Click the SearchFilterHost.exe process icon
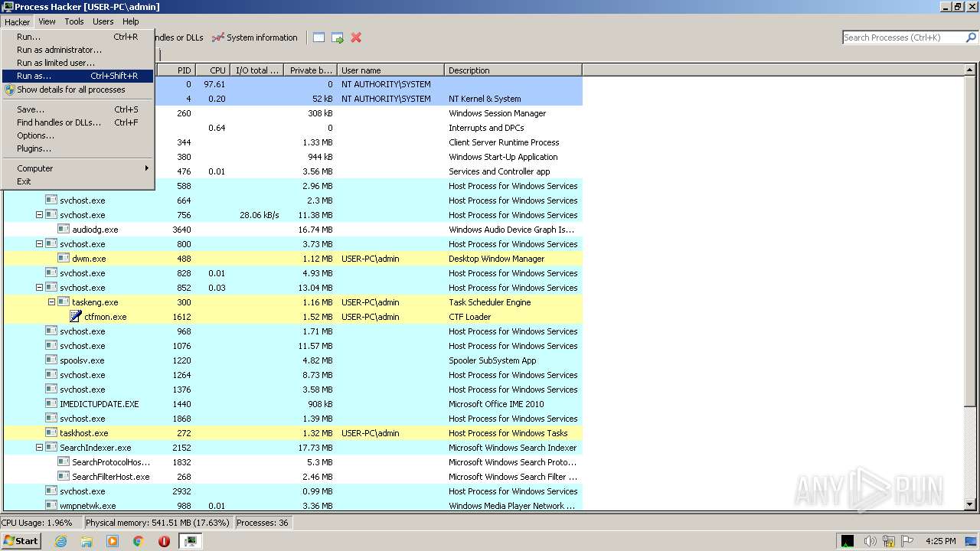This screenshot has width=980, height=551. tap(64, 476)
